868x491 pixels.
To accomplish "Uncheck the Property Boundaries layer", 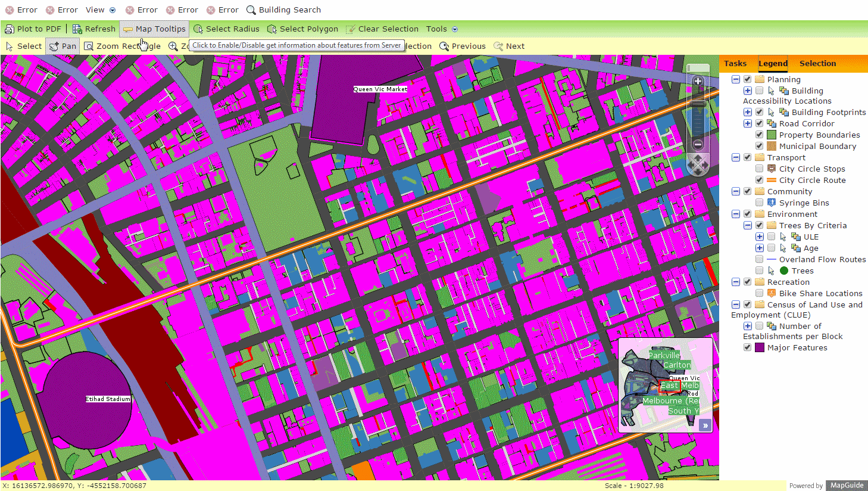I will (759, 135).
